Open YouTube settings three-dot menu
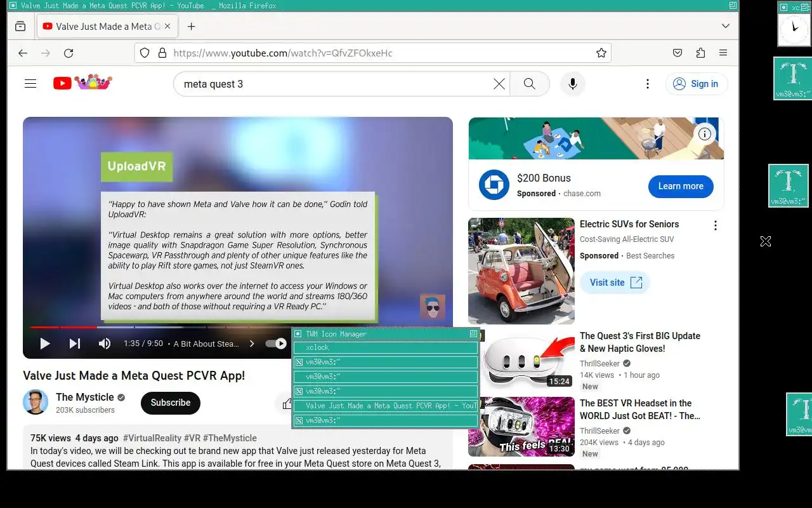812x508 pixels. tap(647, 84)
